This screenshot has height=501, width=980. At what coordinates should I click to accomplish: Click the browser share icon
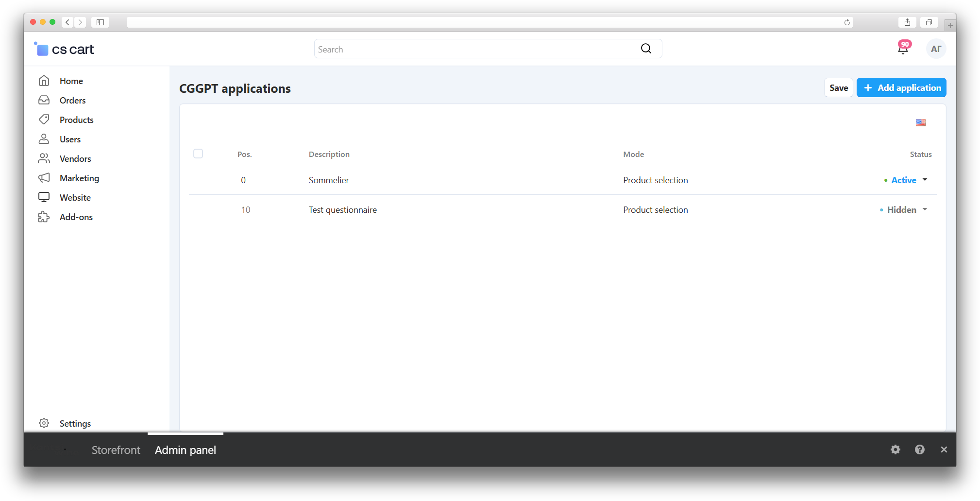pos(907,22)
